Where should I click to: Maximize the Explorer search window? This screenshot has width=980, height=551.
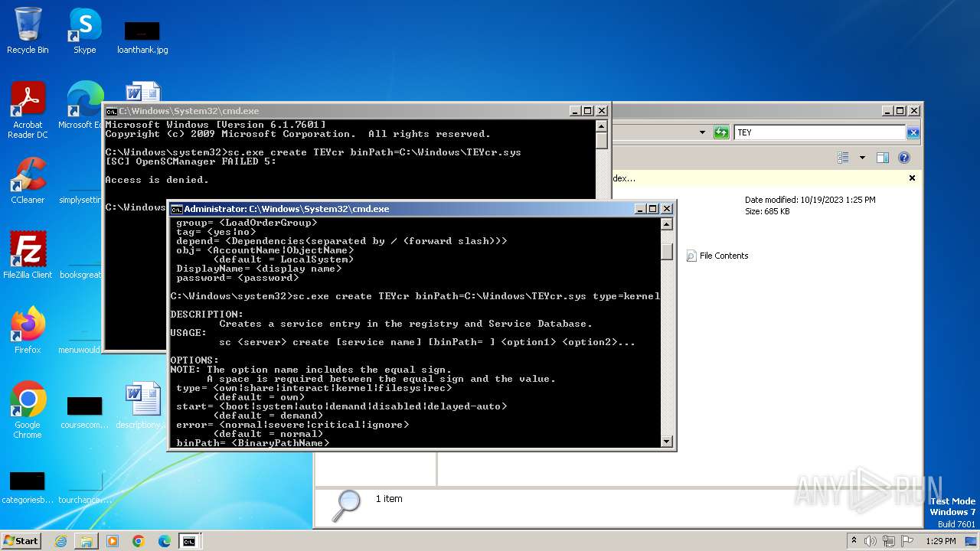[x=900, y=111]
